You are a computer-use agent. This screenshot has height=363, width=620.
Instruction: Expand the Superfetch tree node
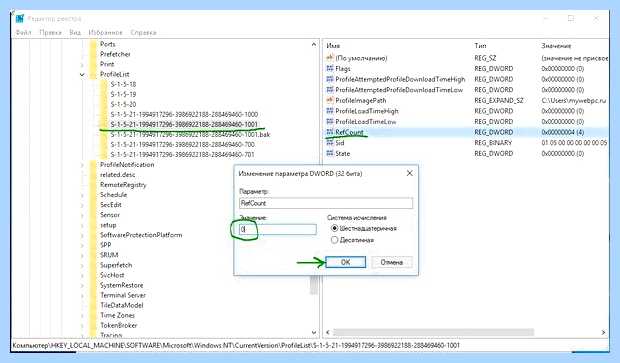point(82,265)
